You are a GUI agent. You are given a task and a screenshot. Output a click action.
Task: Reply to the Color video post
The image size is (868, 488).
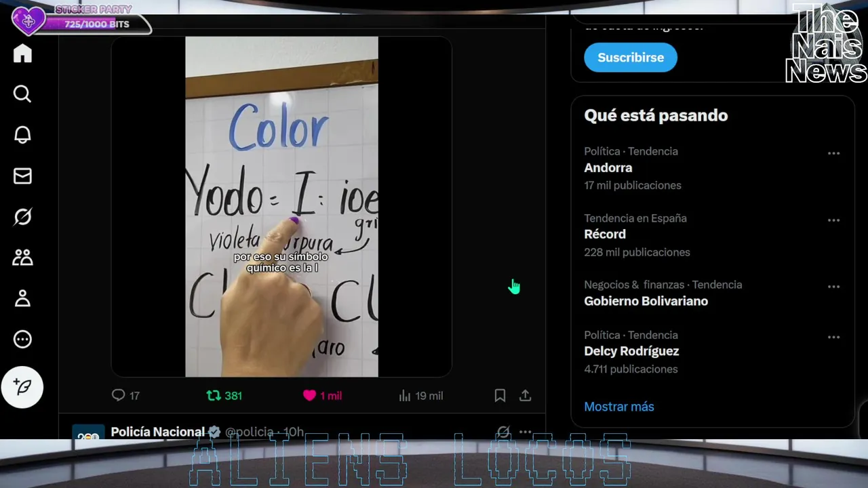[125, 395]
